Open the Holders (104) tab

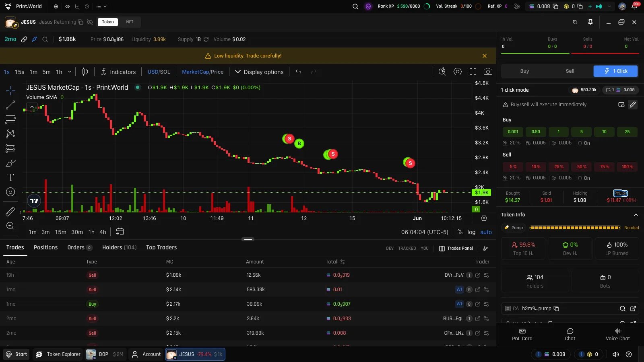[119, 247]
